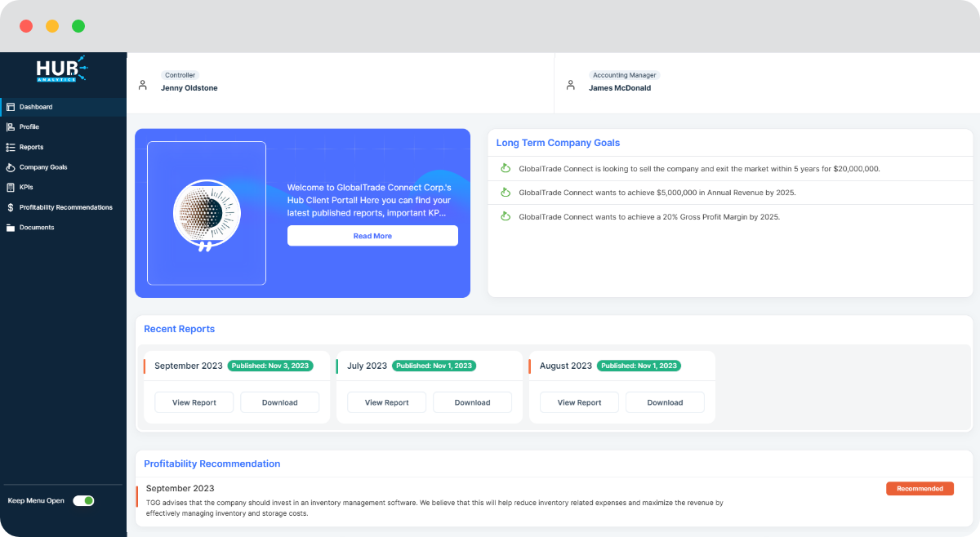Open the Company Goals menu item

[43, 167]
